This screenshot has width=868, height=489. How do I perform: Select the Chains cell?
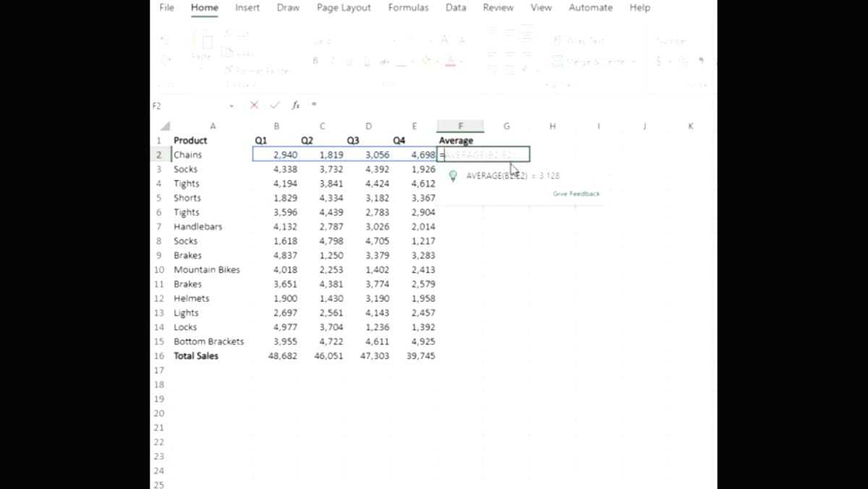(212, 155)
